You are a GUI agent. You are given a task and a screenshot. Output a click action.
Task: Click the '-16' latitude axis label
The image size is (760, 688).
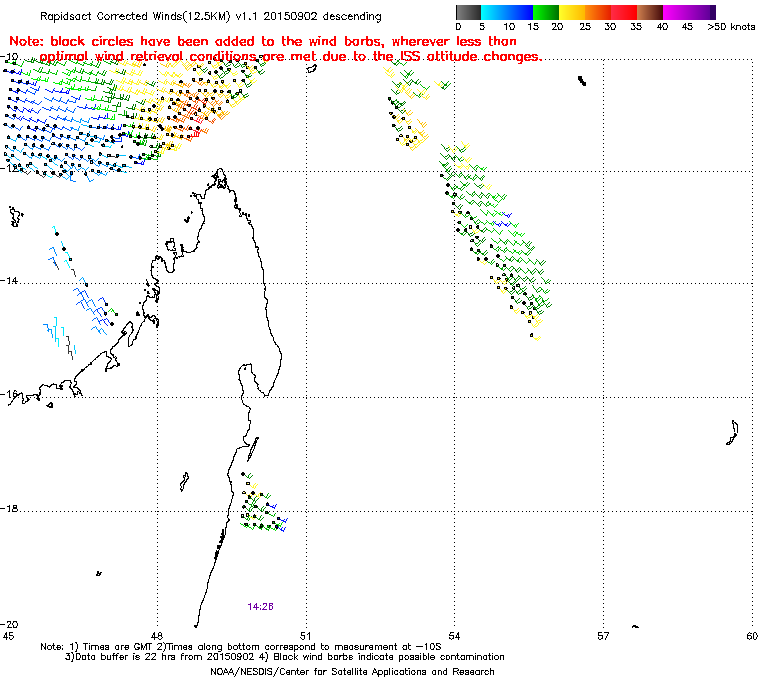click(10, 394)
